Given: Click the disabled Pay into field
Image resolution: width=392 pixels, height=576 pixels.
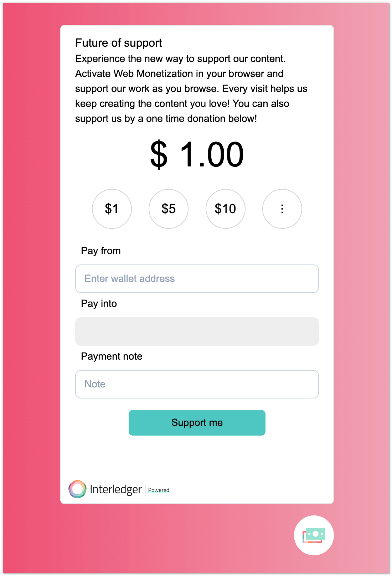Looking at the screenshot, I should 197,331.
